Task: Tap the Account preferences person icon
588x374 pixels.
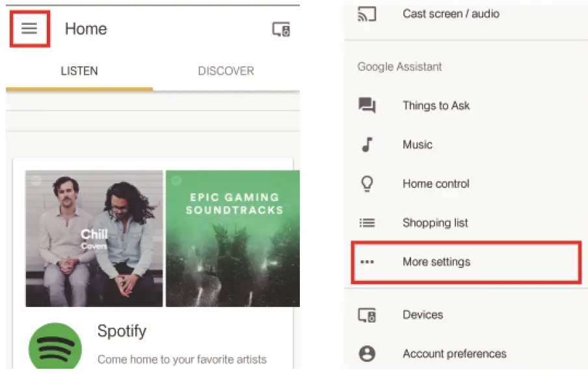Action: 367,354
